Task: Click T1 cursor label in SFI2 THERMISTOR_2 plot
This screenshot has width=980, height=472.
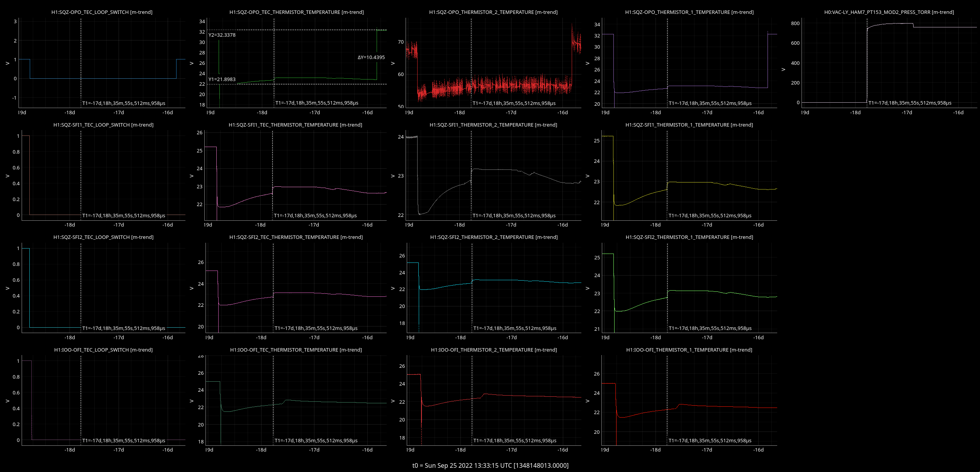Action: (515, 328)
